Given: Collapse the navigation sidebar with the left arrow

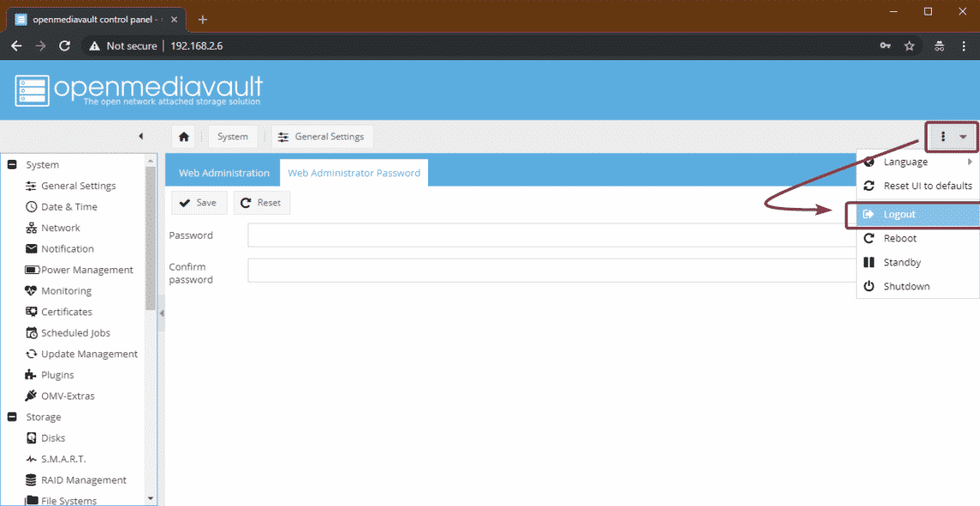Looking at the screenshot, I should pos(141,137).
